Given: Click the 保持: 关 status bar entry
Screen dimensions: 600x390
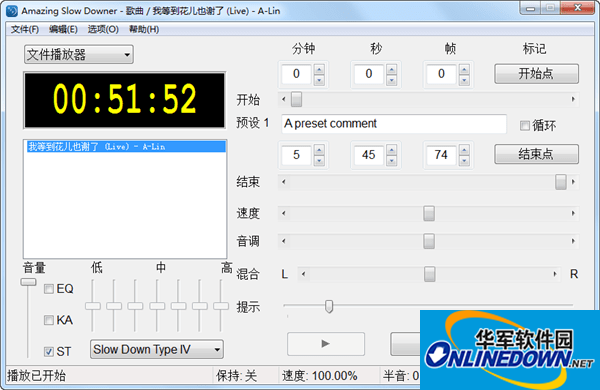Looking at the screenshot, I should tap(236, 376).
